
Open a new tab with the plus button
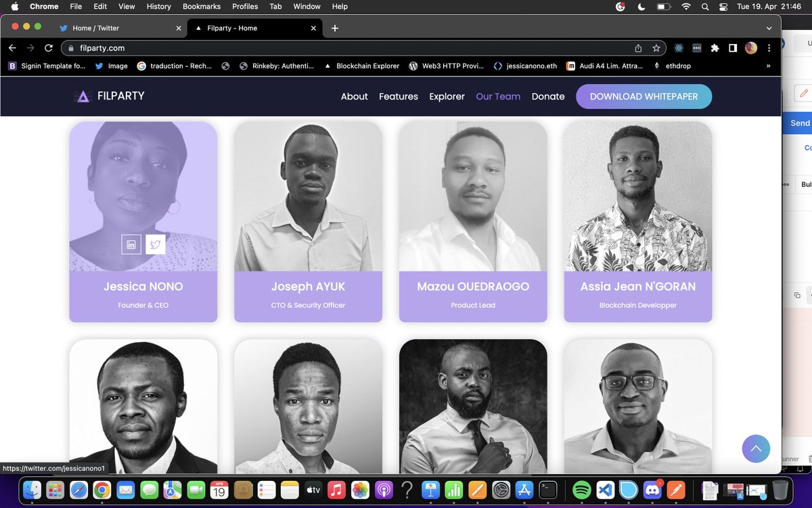tap(334, 28)
